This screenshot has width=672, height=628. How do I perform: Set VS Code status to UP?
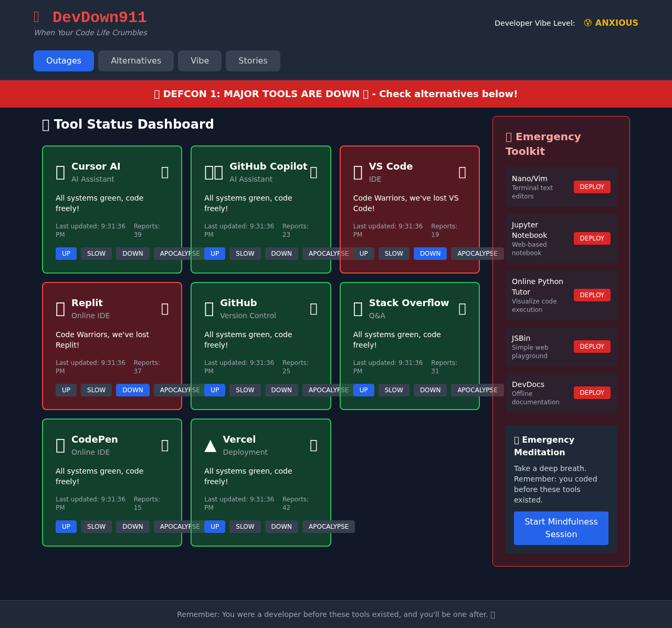[364, 254]
